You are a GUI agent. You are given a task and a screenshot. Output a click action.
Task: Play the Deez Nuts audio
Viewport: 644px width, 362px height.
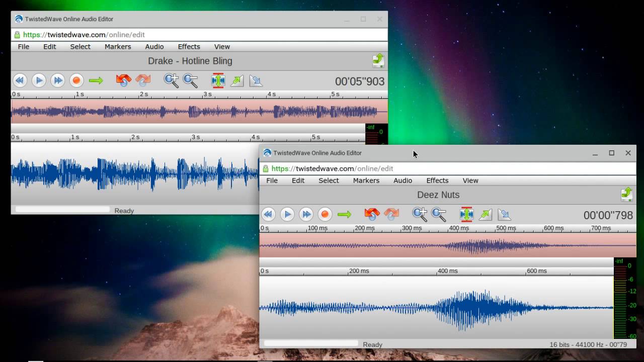287,215
